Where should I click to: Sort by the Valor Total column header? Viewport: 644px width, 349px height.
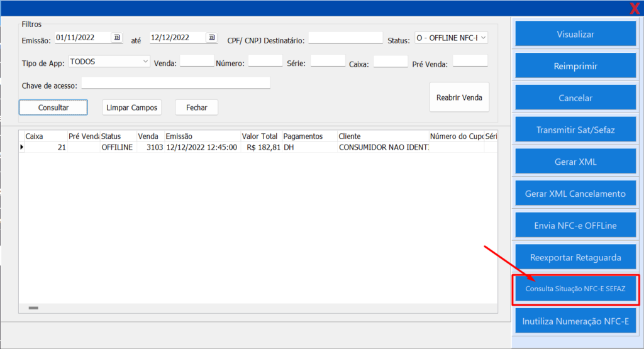(260, 136)
